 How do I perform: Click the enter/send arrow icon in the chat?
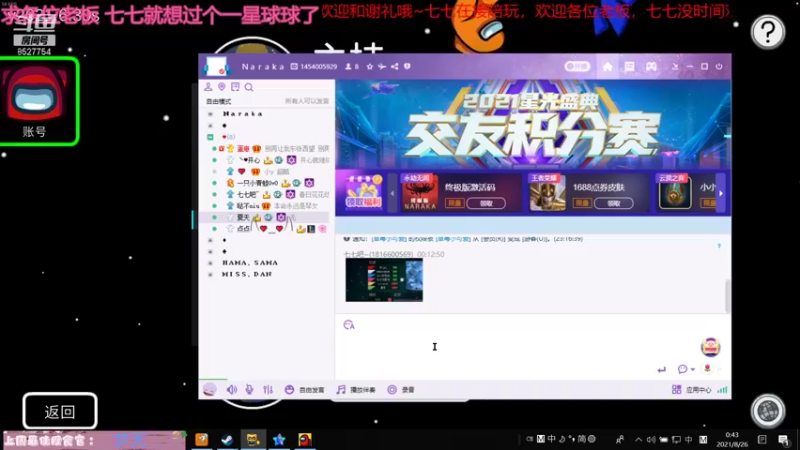pos(662,369)
